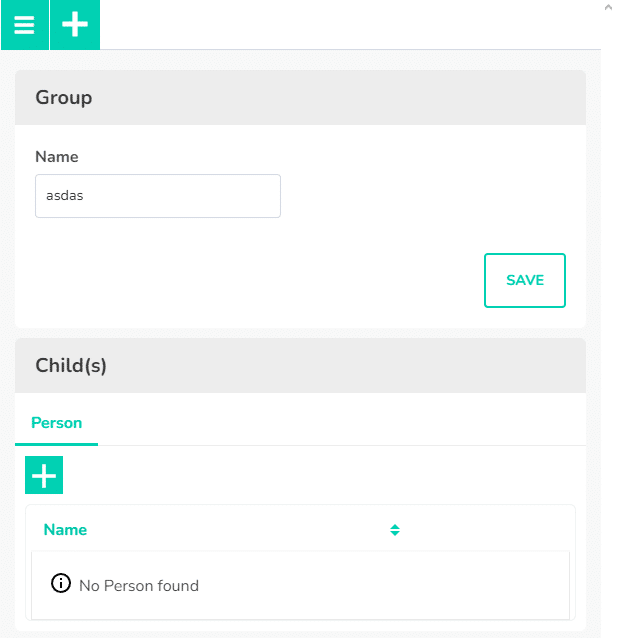
Task: Focus the group Name input field
Action: click(x=158, y=196)
